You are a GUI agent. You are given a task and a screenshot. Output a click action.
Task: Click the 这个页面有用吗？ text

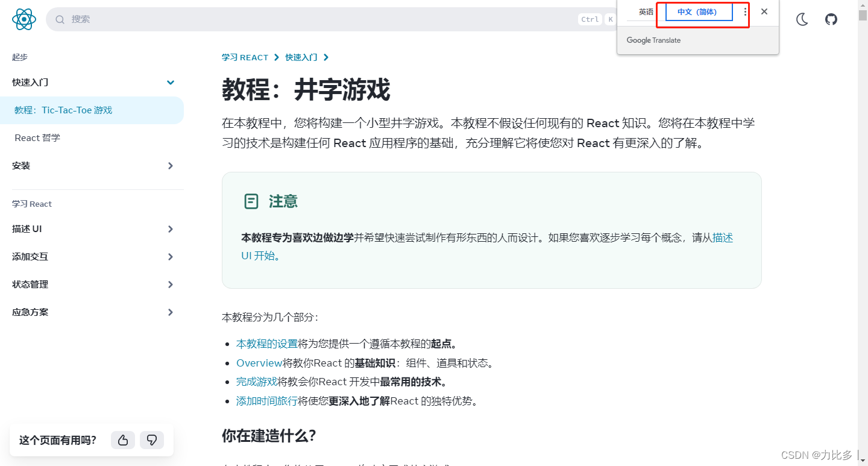tap(58, 440)
